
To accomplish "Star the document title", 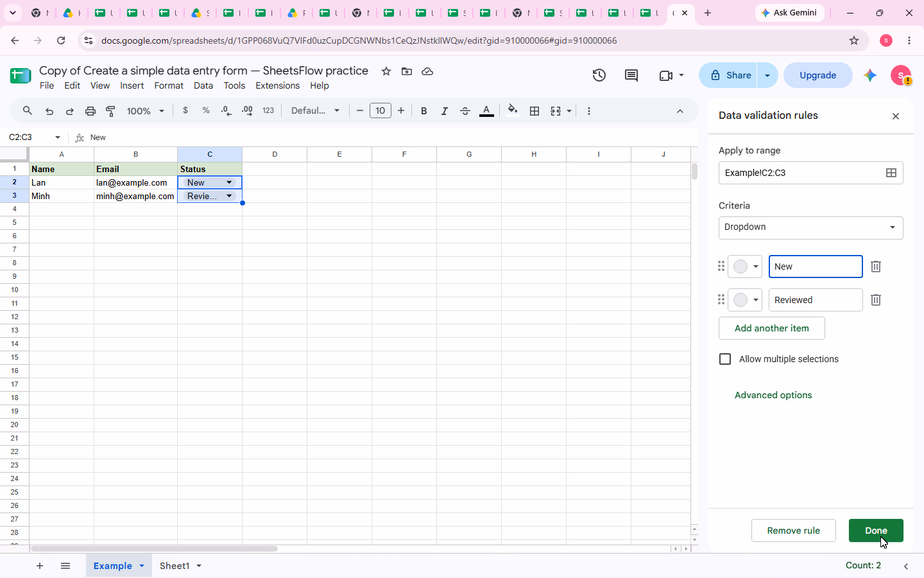I will pyautogui.click(x=386, y=71).
